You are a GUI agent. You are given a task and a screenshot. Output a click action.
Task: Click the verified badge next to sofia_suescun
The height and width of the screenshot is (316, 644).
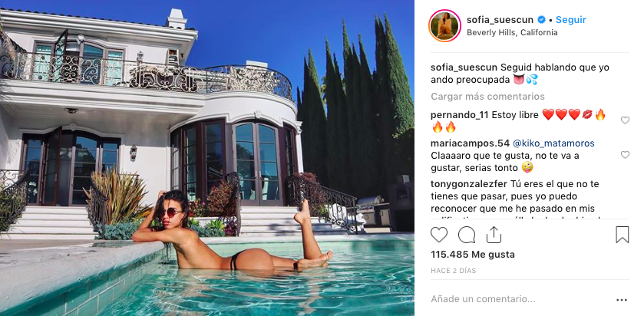pos(541,20)
